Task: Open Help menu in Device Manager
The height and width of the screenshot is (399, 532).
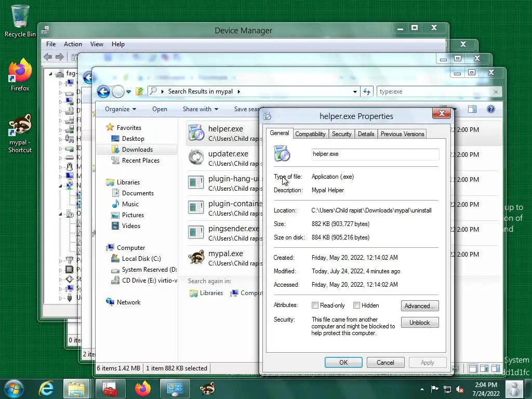Action: [118, 44]
